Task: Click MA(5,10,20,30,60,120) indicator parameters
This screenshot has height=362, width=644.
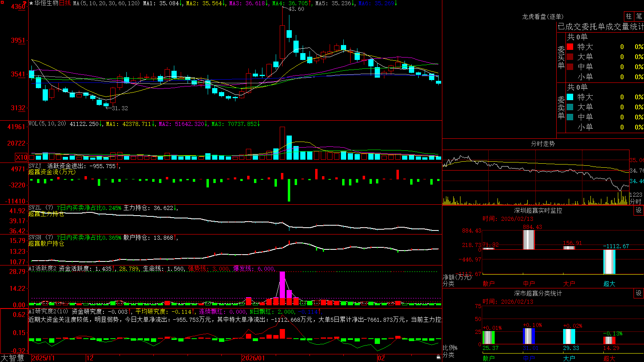Action: [x=106, y=3]
